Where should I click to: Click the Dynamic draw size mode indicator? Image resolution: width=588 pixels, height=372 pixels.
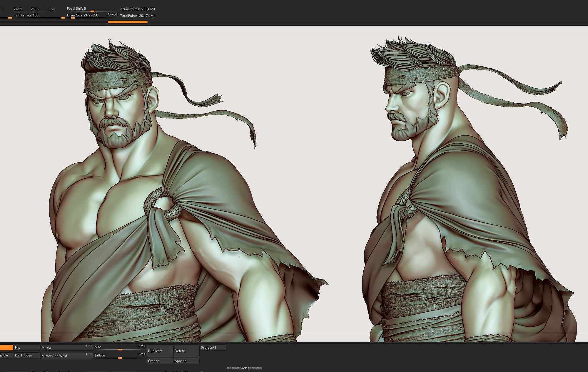[x=112, y=14]
